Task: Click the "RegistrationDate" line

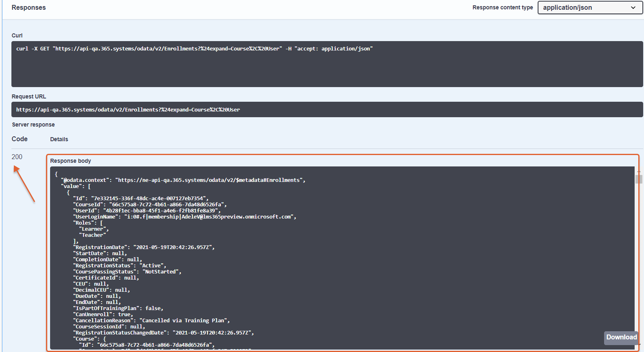Action: (144, 247)
